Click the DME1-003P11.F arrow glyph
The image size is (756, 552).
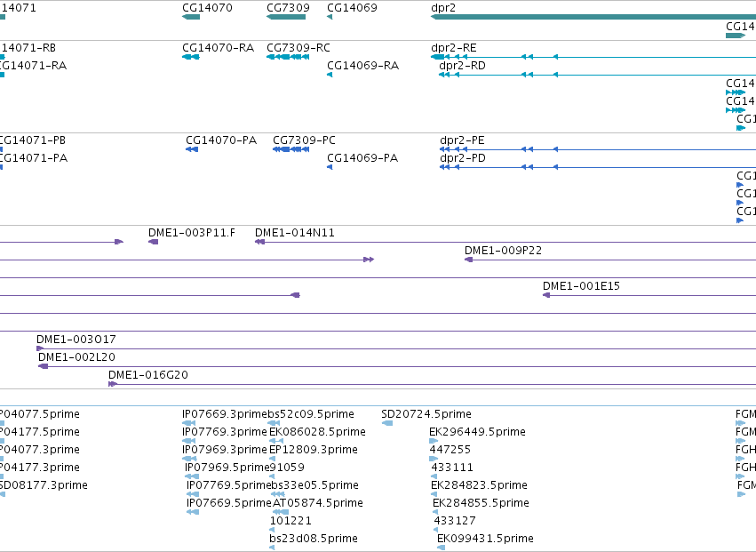click(x=154, y=242)
